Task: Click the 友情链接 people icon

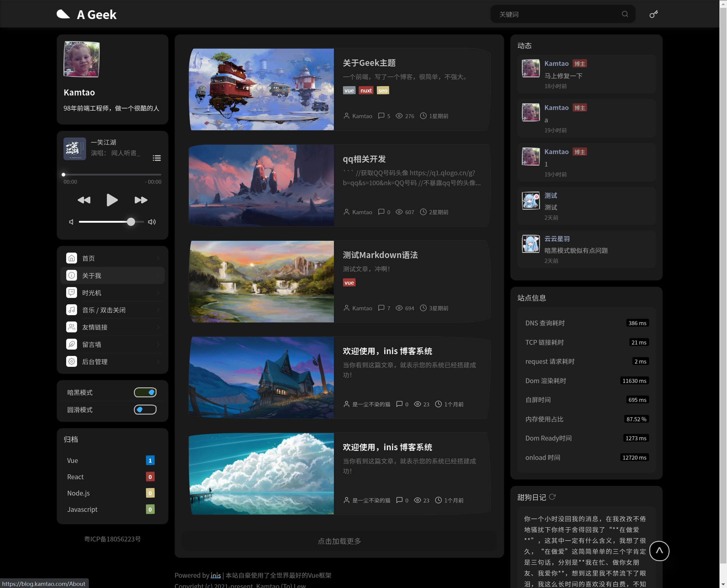Action: point(72,327)
